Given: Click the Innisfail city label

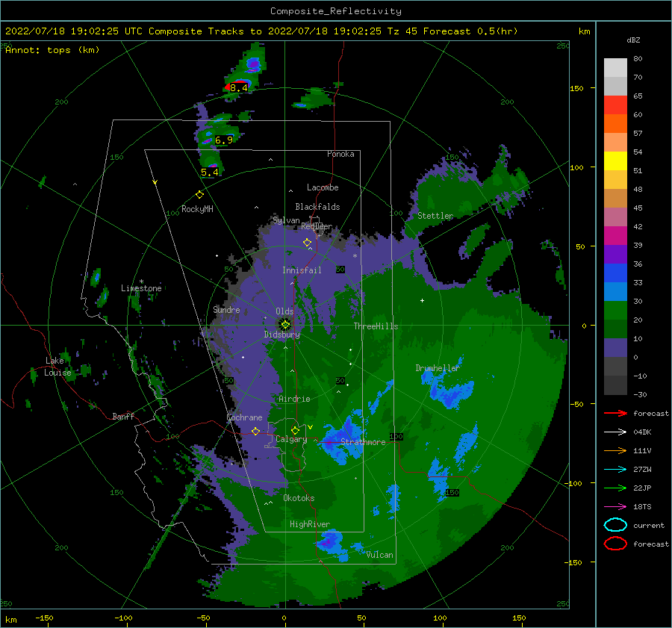Looking at the screenshot, I should click(302, 270).
